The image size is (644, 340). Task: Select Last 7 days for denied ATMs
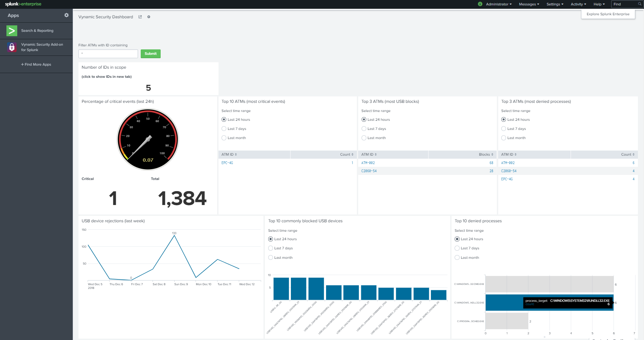click(504, 129)
